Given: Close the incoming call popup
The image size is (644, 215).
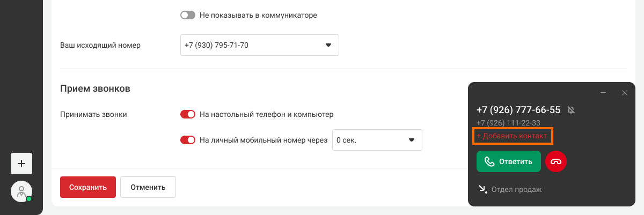Looking at the screenshot, I should tap(624, 93).
